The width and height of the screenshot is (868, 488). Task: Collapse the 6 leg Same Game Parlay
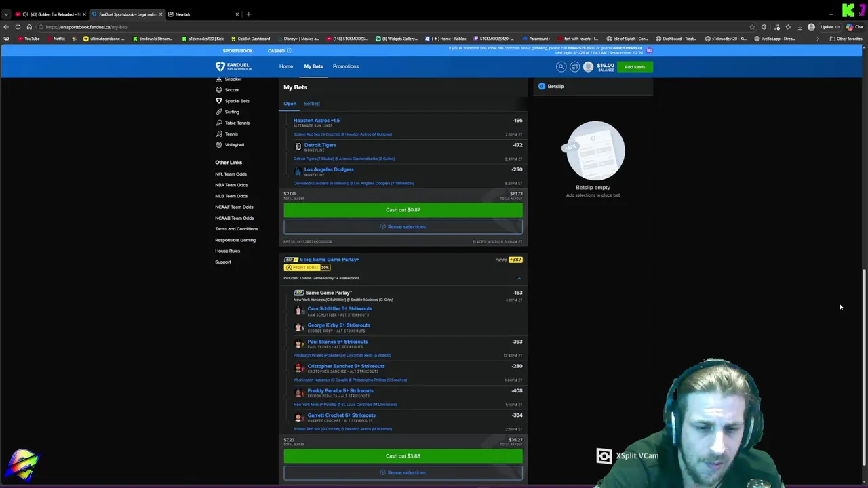pyautogui.click(x=519, y=279)
